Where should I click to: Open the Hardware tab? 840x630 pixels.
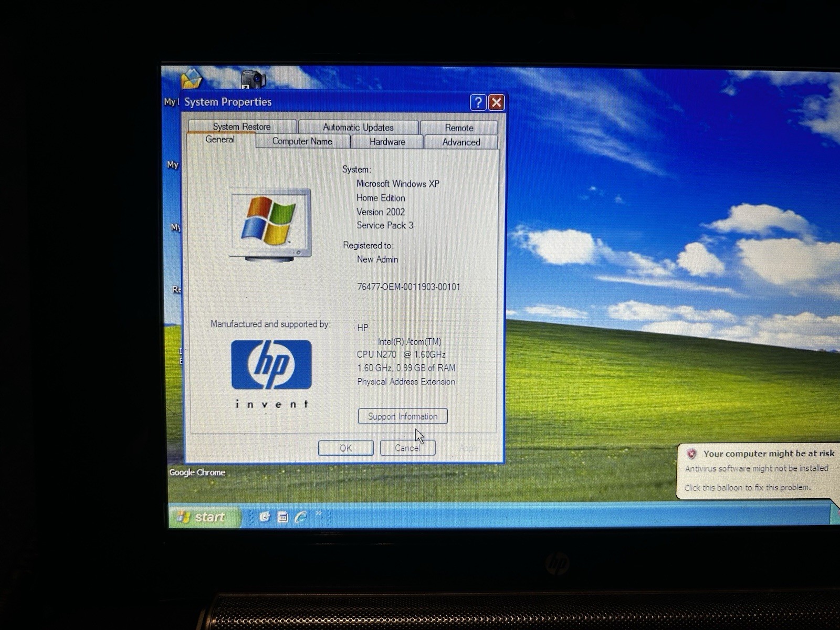pyautogui.click(x=387, y=142)
